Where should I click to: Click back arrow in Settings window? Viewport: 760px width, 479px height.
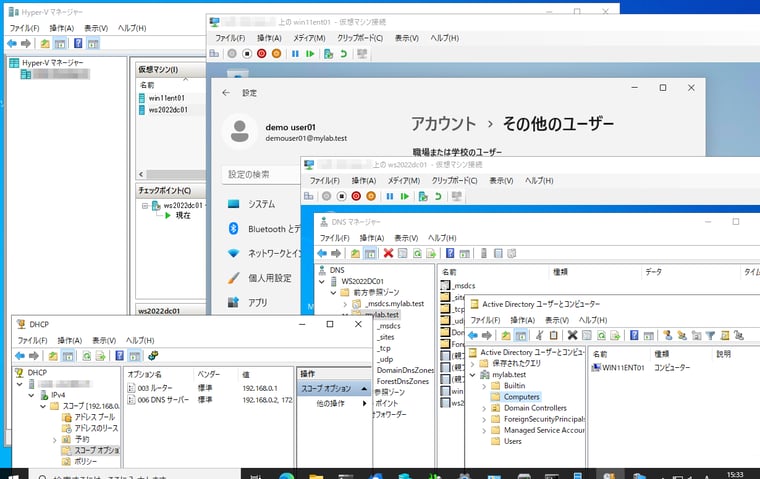(226, 93)
